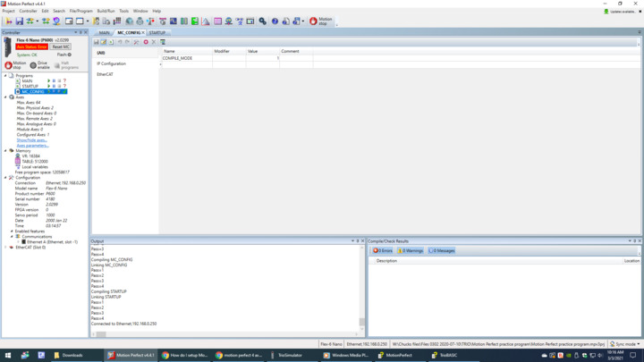Click the red question mark beside MAIN
The image size is (644, 362).
[64, 80]
